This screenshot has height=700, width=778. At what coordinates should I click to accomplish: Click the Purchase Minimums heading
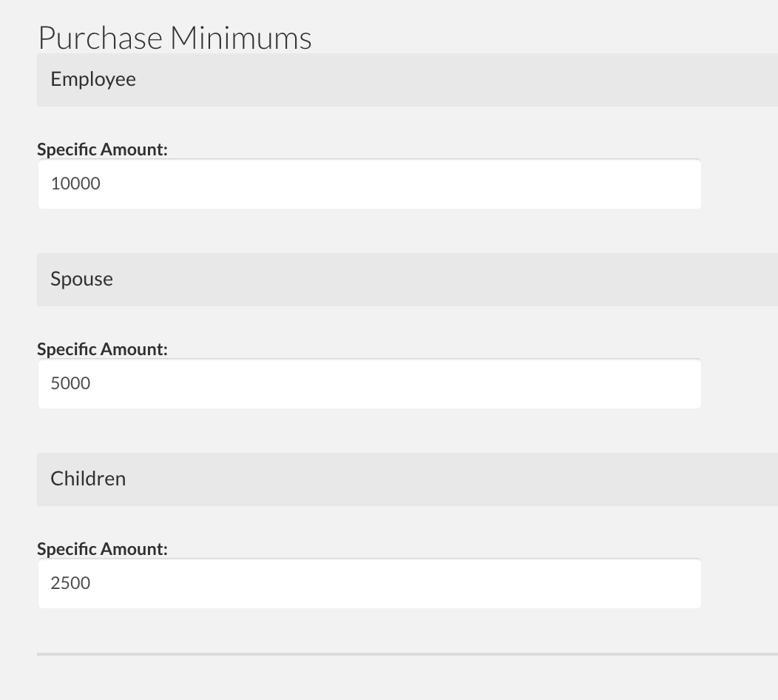(175, 38)
